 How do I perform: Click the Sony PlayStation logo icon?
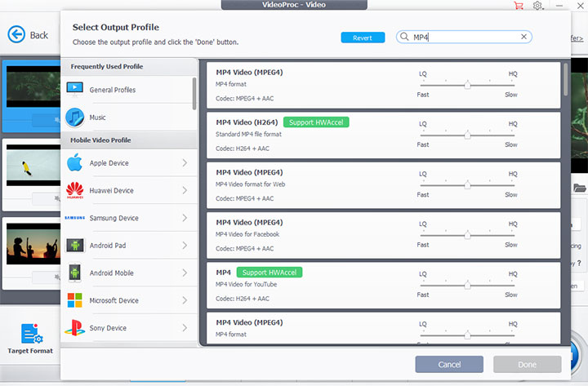75,328
